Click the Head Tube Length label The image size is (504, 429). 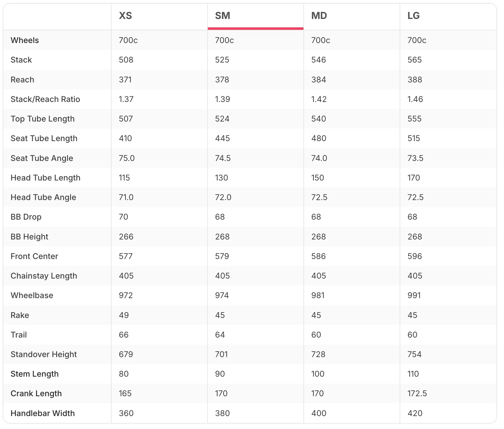click(46, 178)
